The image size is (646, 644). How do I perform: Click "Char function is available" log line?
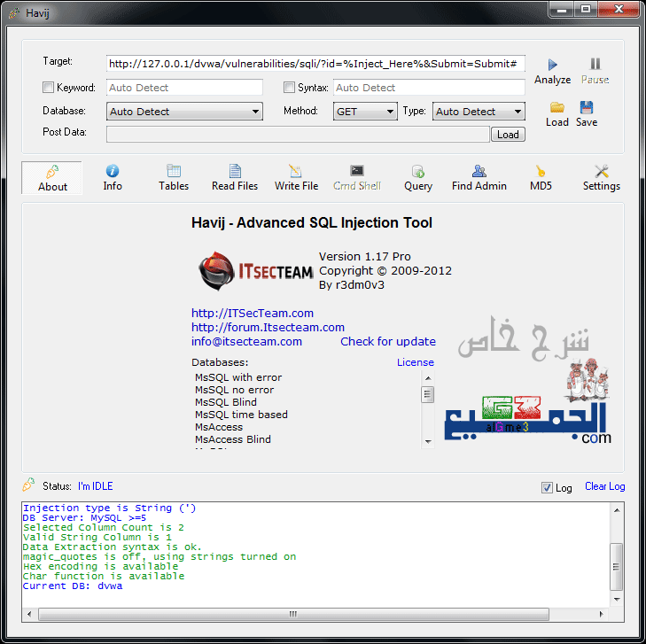(x=104, y=576)
